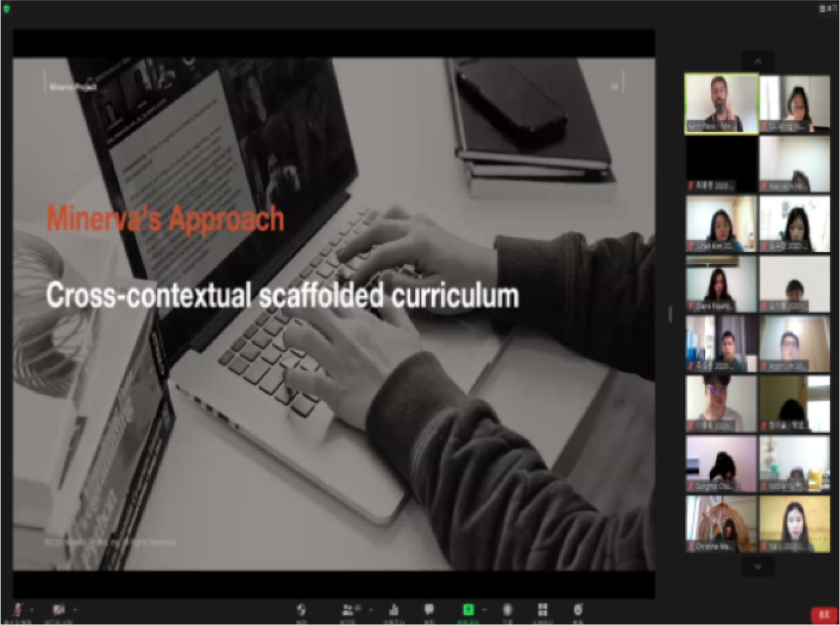Select the Clara video tile
This screenshot has width=840, height=625.
pos(721,284)
